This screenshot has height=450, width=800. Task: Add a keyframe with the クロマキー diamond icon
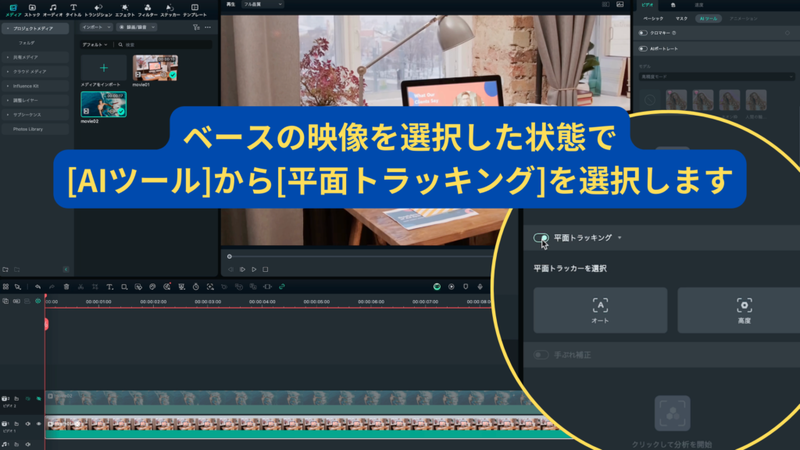[x=787, y=33]
